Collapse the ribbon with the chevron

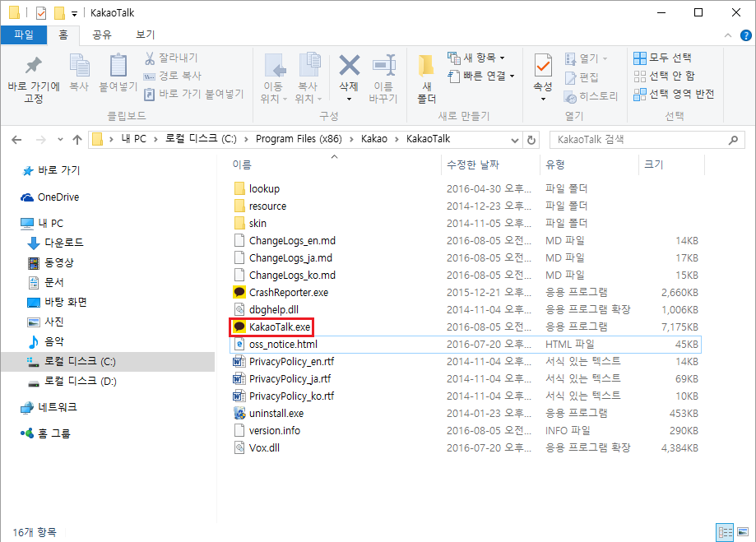[x=728, y=35]
